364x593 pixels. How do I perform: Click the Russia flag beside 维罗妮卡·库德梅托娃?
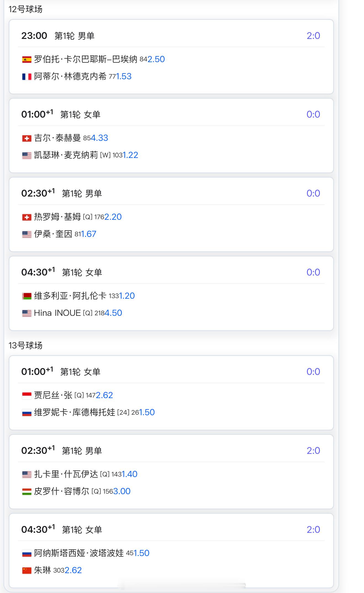27,412
